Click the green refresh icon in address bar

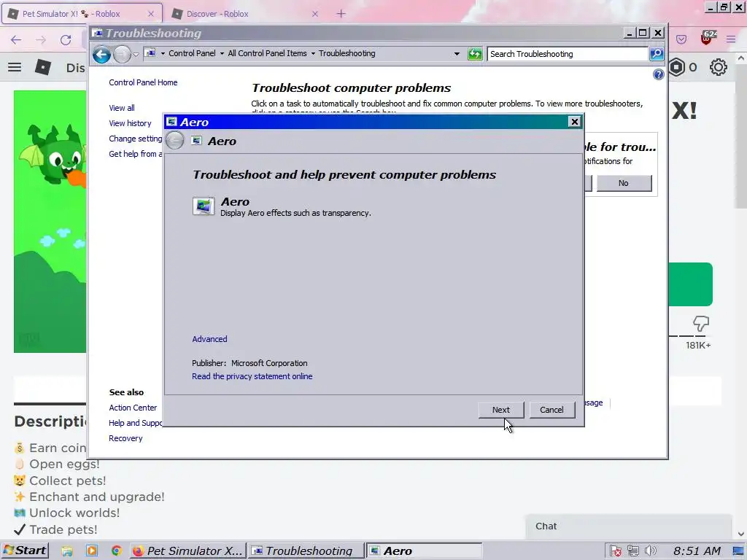click(x=475, y=54)
